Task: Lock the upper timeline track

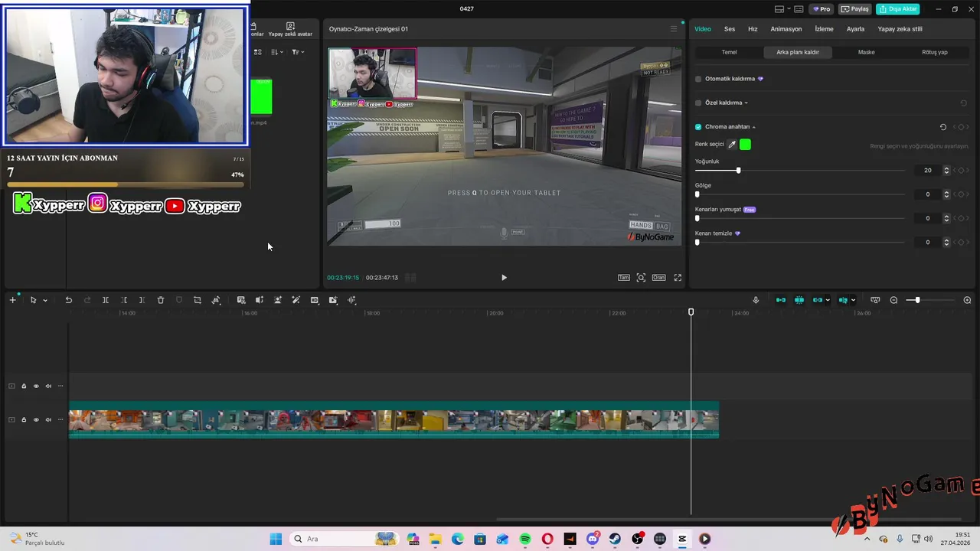Action: [24, 386]
